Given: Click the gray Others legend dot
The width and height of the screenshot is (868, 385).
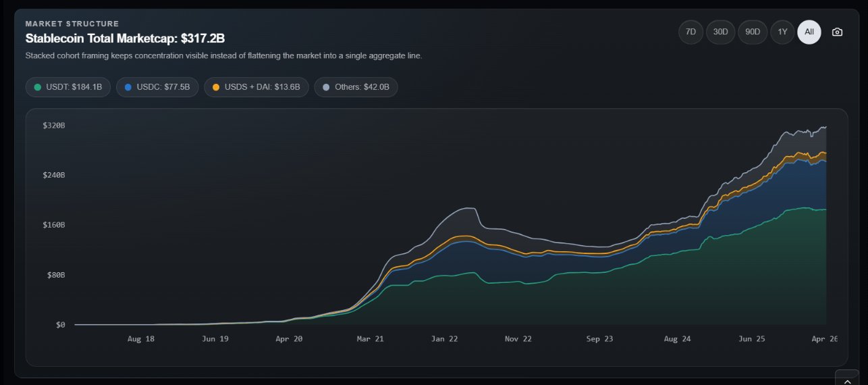Looking at the screenshot, I should (x=326, y=87).
